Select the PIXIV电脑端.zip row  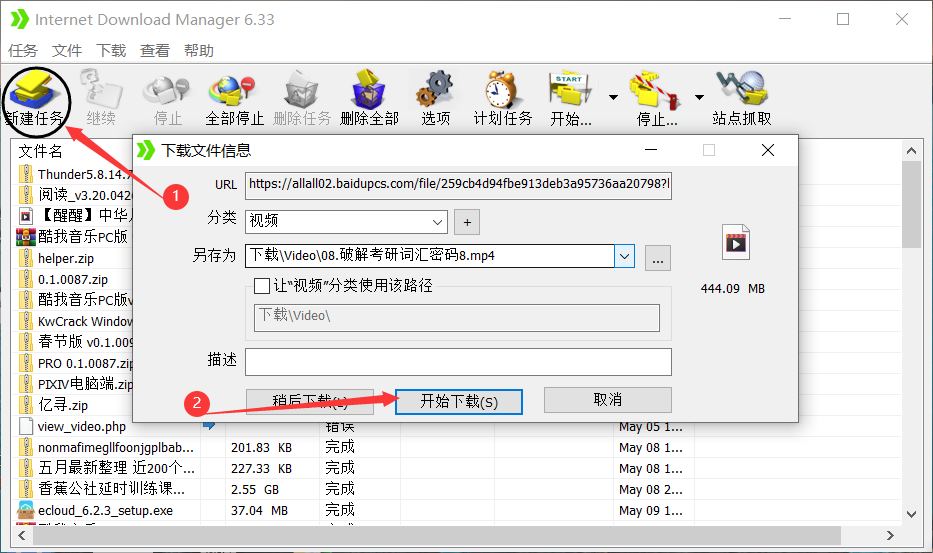tap(74, 384)
